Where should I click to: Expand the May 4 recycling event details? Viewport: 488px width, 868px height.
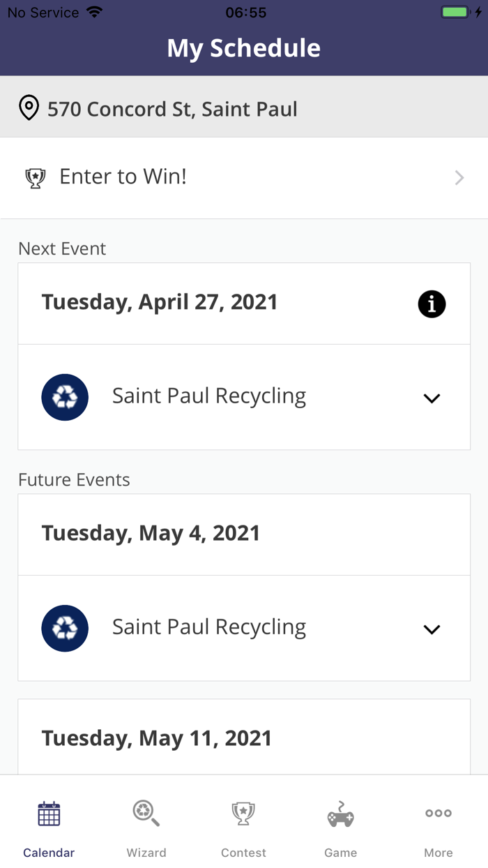(x=431, y=629)
